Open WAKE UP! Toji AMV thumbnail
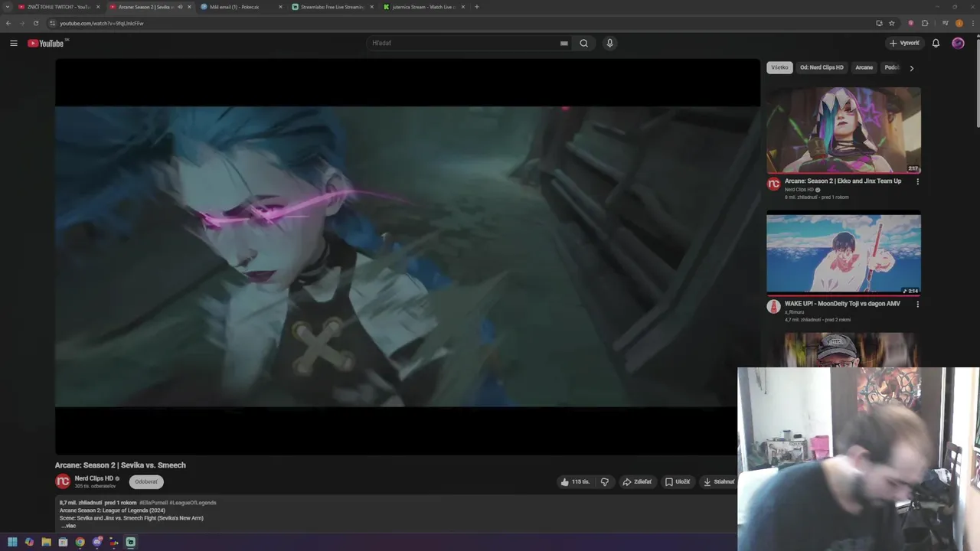 click(844, 253)
